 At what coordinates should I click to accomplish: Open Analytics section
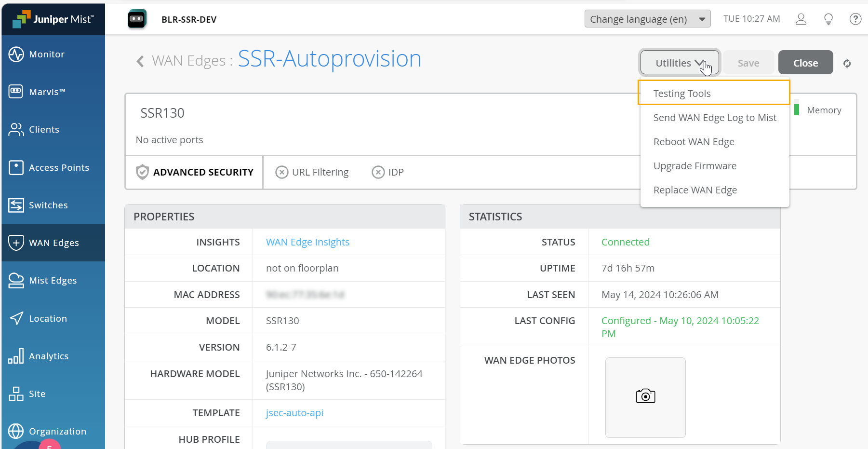[x=53, y=356]
